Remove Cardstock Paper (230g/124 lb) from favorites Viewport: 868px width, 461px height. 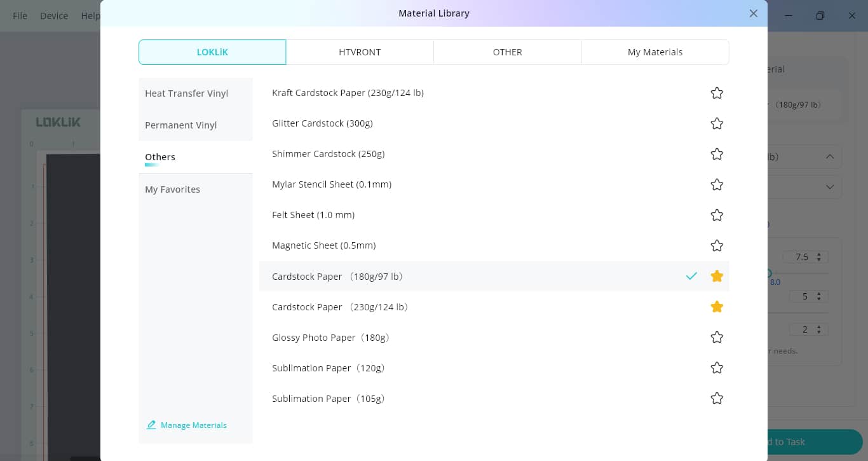click(717, 306)
